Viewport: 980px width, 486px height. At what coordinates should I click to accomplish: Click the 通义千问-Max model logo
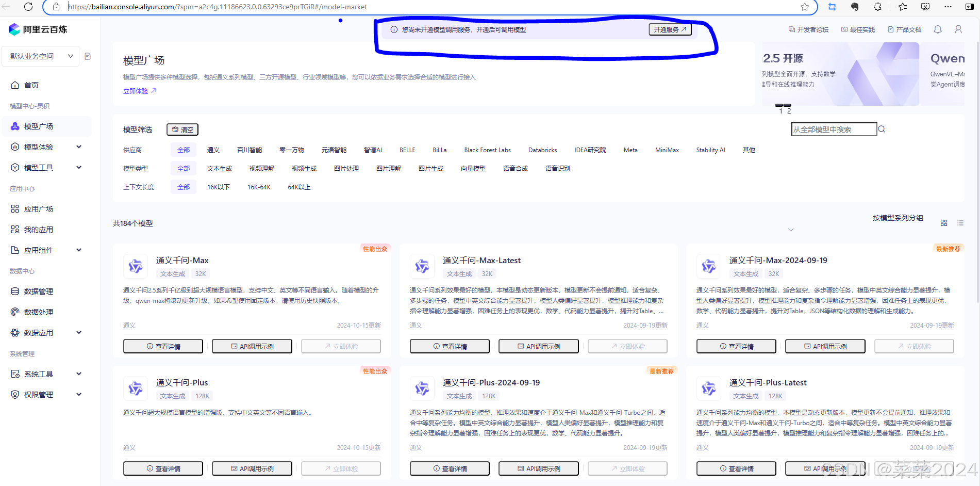tap(136, 266)
